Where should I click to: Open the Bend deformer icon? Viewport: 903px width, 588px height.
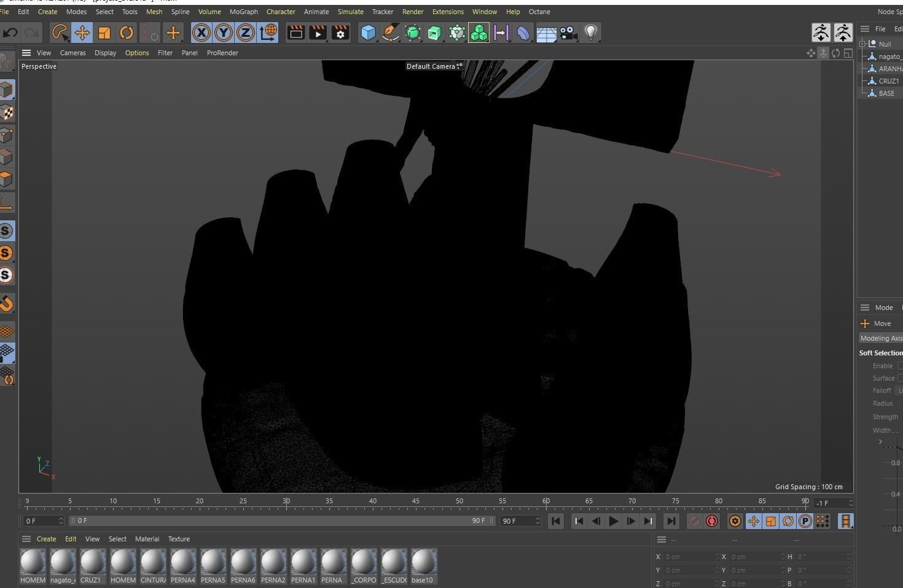coord(523,33)
